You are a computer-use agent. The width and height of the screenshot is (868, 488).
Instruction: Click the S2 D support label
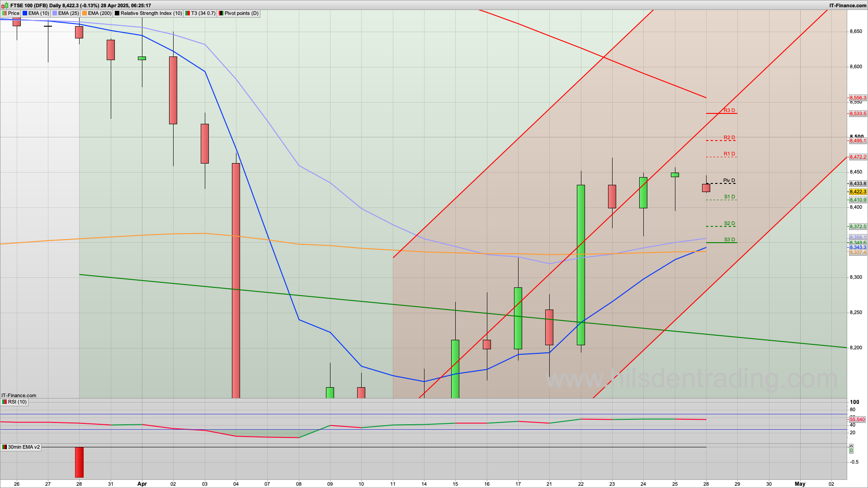(x=730, y=223)
